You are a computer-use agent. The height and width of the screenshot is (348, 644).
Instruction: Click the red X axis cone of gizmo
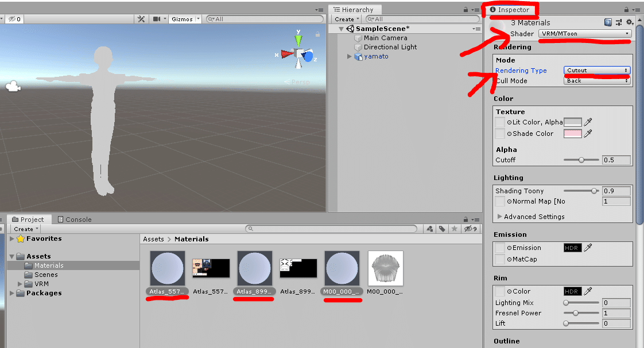[286, 54]
